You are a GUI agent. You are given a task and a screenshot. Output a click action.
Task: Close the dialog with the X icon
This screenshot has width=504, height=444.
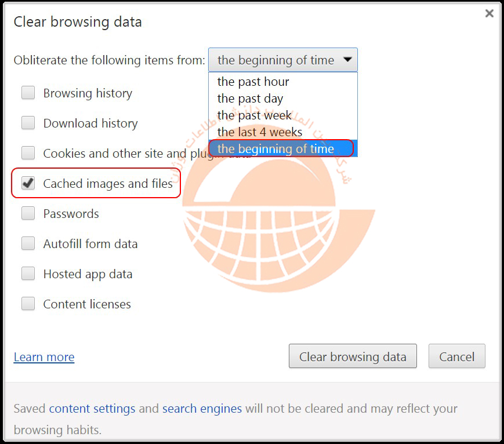(x=490, y=13)
